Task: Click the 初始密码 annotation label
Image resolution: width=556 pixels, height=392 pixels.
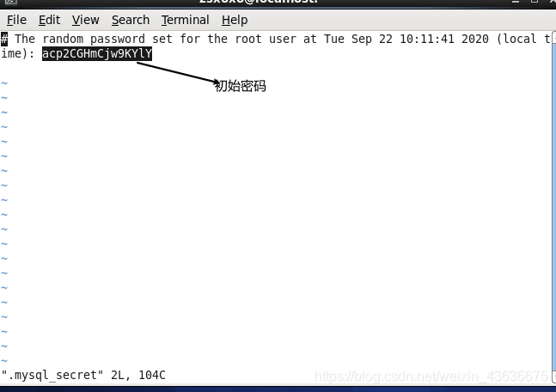Action: pos(240,86)
